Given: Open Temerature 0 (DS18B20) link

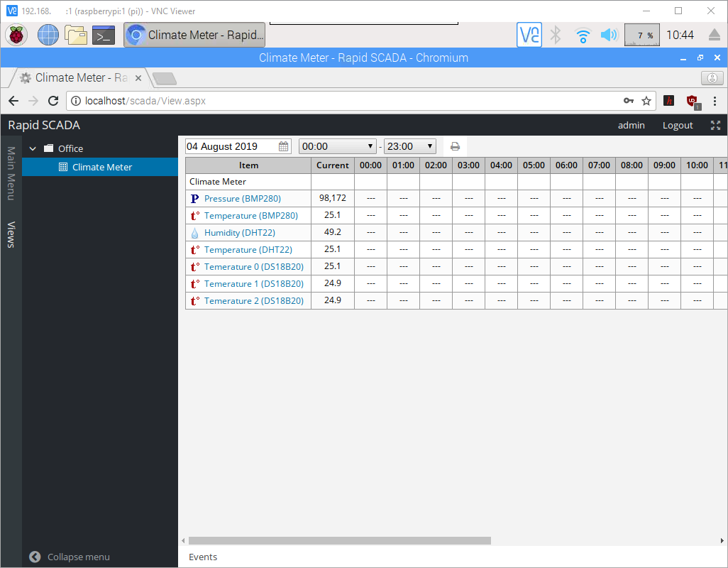Looking at the screenshot, I should pos(253,266).
